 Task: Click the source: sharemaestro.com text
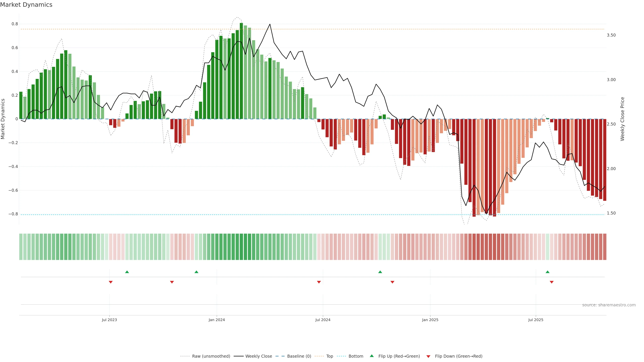(609, 305)
